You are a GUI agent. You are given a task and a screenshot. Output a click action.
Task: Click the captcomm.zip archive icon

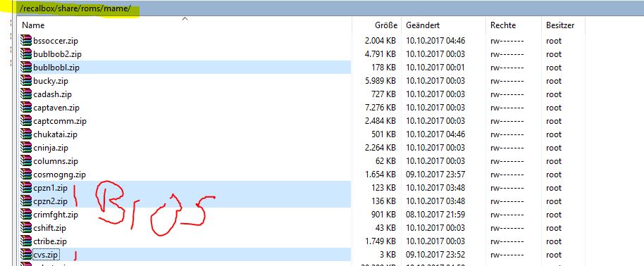[x=26, y=121]
